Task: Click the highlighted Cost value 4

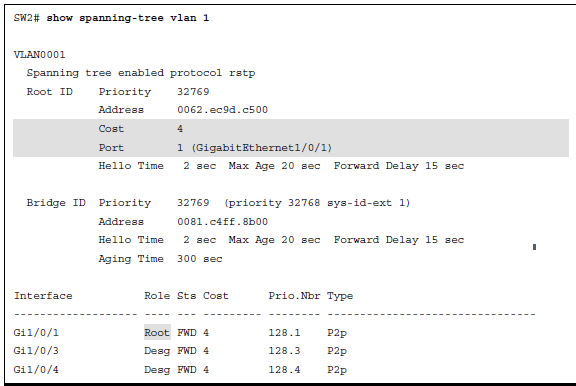Action: coord(180,129)
